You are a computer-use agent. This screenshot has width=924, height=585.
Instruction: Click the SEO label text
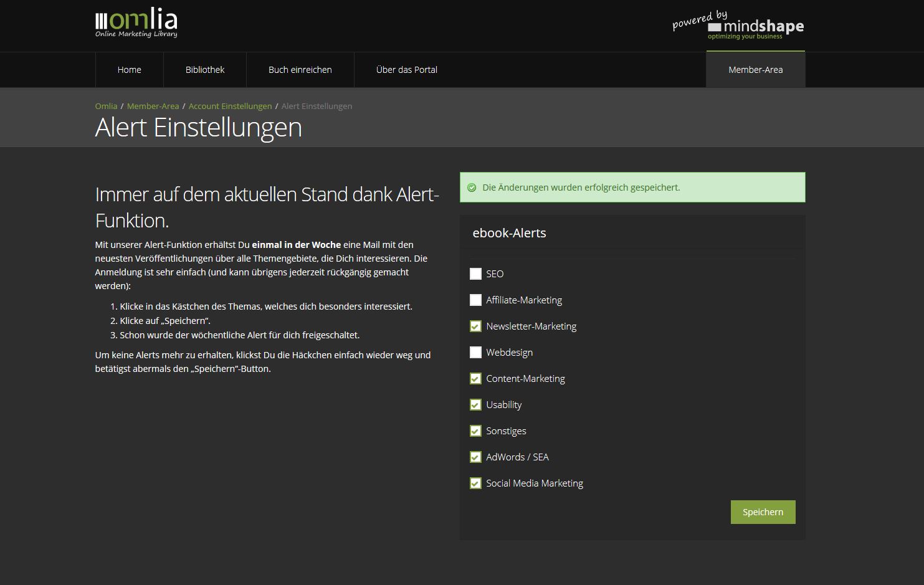pyautogui.click(x=495, y=273)
